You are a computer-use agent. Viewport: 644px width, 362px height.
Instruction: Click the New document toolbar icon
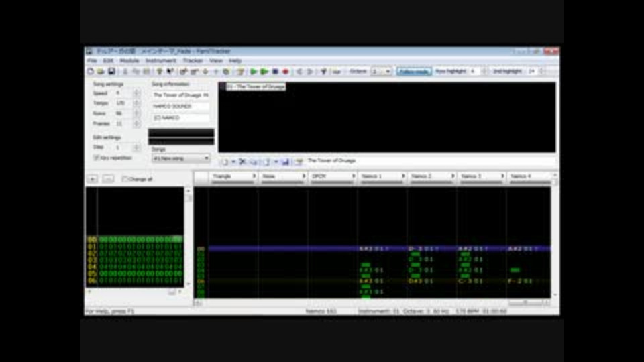[91, 72]
